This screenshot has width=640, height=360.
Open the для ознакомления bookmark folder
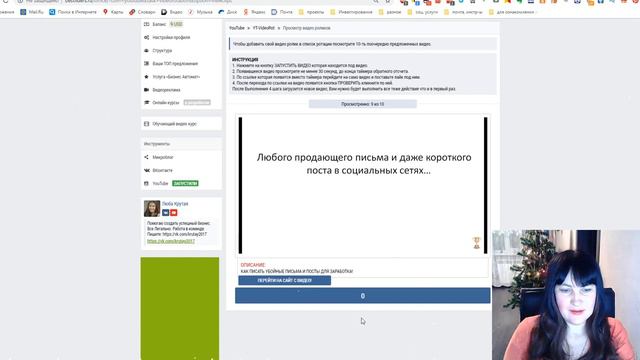click(x=511, y=12)
